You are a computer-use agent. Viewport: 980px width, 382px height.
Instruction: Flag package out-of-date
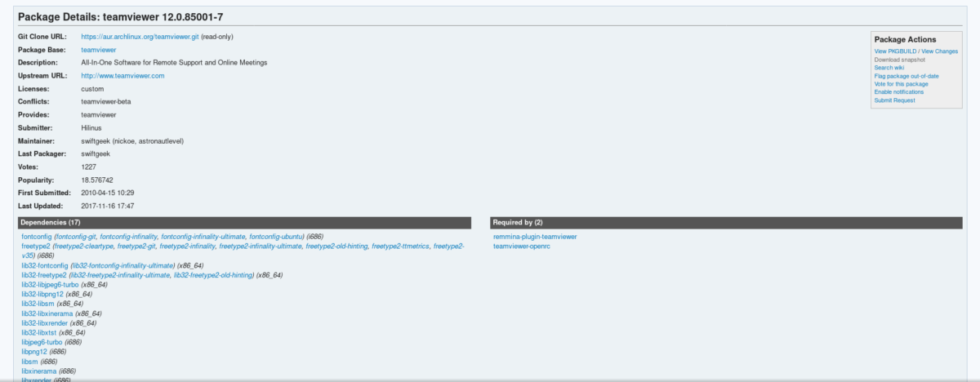coord(906,76)
